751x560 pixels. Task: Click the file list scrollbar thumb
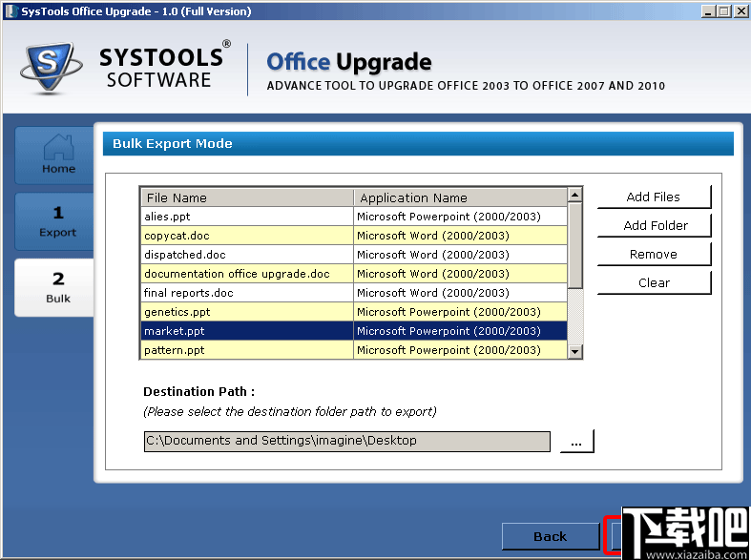pyautogui.click(x=574, y=245)
